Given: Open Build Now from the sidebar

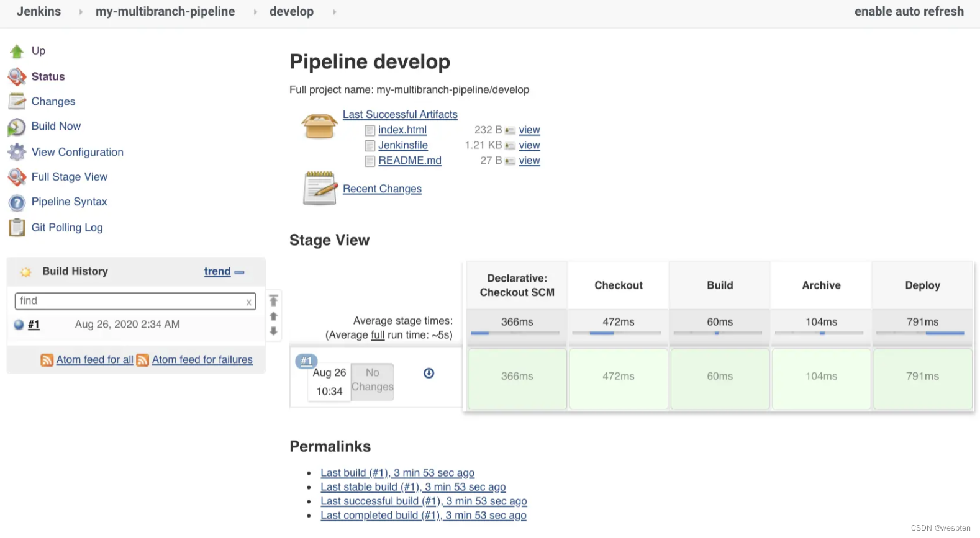Looking at the screenshot, I should [x=56, y=126].
